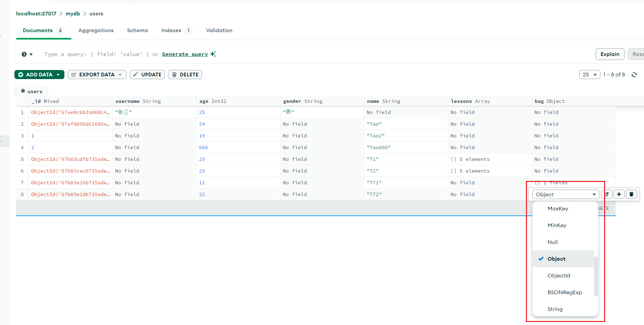Open the 25 per page dropdown
The image size is (644, 325).
[589, 75]
